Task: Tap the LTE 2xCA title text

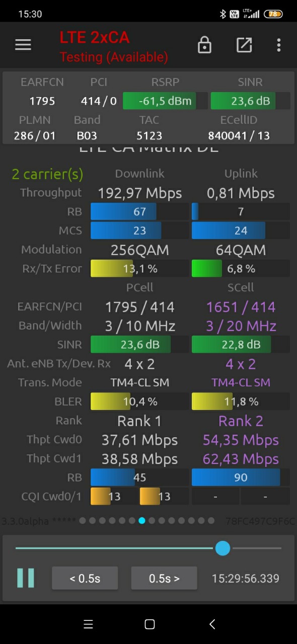Action: [94, 37]
